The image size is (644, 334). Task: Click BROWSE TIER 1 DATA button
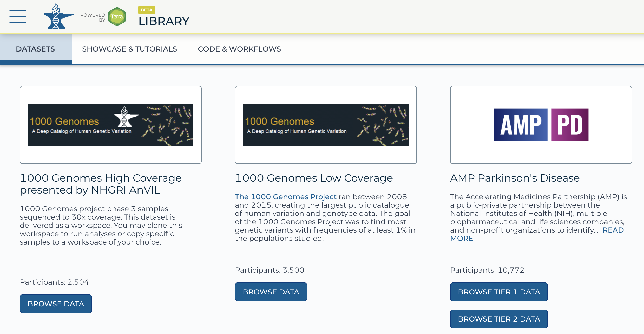coord(499,292)
